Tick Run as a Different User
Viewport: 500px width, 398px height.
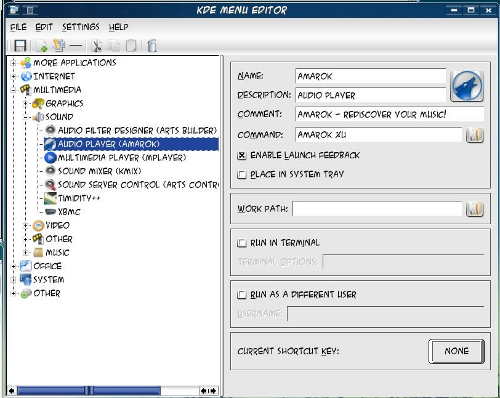coord(242,295)
